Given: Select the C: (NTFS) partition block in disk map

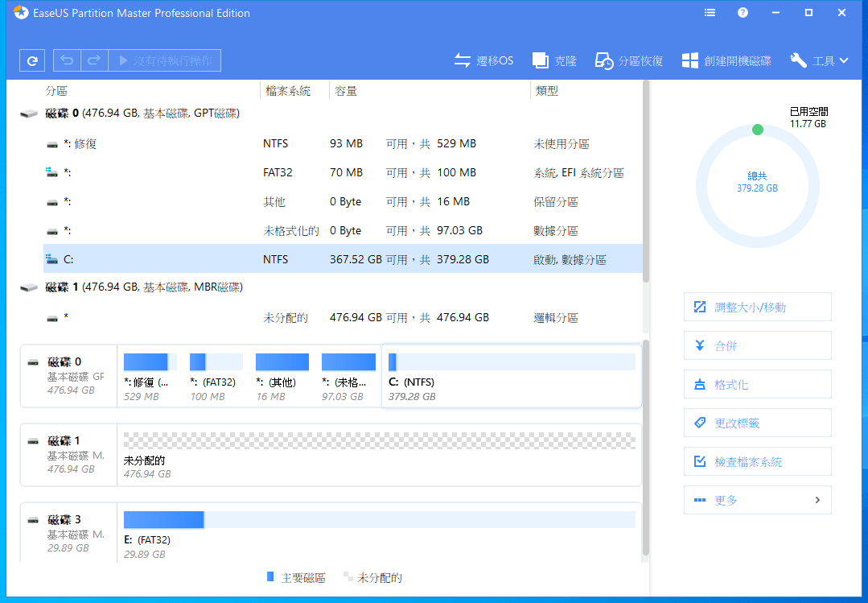Looking at the screenshot, I should tap(511, 376).
